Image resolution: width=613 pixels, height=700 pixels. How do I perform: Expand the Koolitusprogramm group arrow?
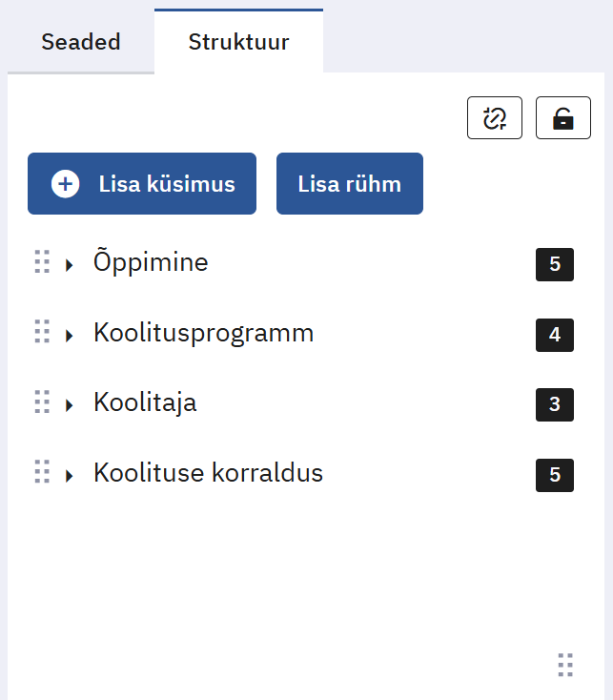tap(70, 336)
